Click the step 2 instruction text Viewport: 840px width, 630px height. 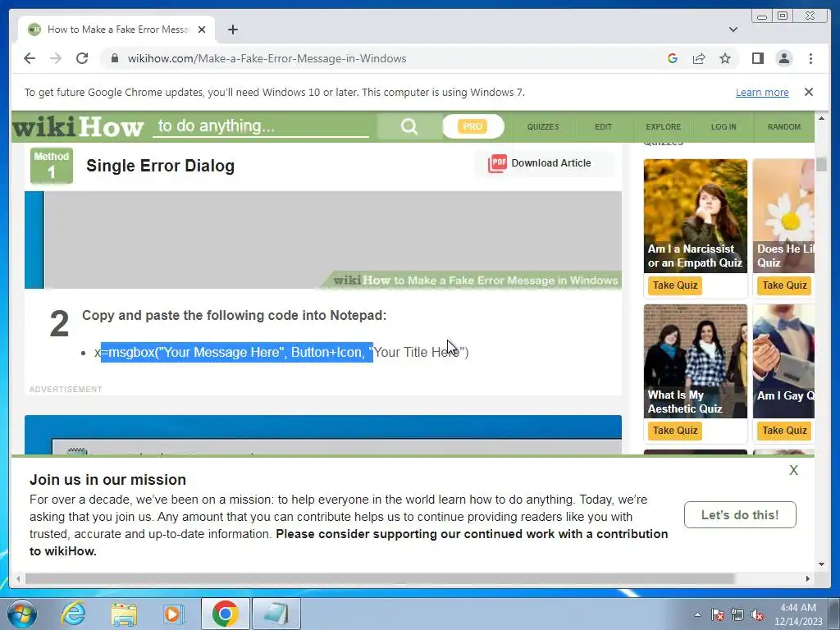tap(234, 315)
